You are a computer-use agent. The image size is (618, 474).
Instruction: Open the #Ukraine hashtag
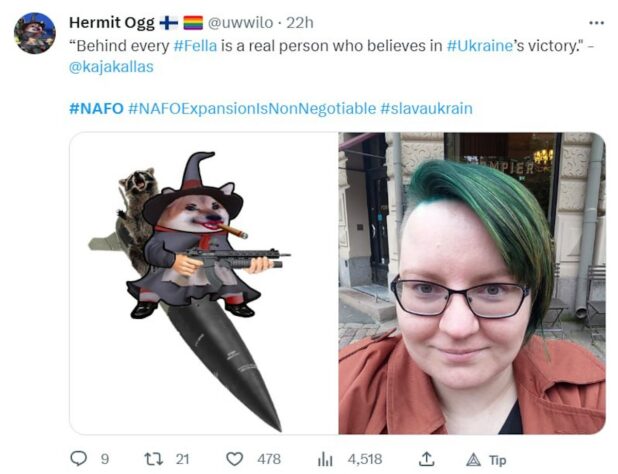tap(480, 46)
